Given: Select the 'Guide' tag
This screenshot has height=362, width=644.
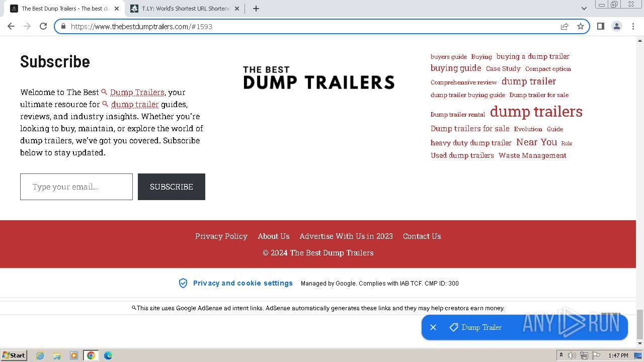Looking at the screenshot, I should (x=555, y=129).
